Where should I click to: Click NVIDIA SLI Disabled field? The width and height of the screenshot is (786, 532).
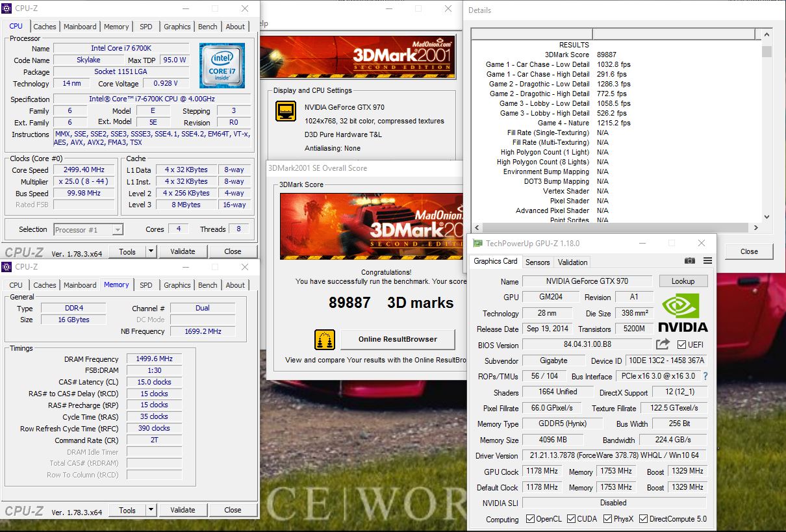(614, 503)
